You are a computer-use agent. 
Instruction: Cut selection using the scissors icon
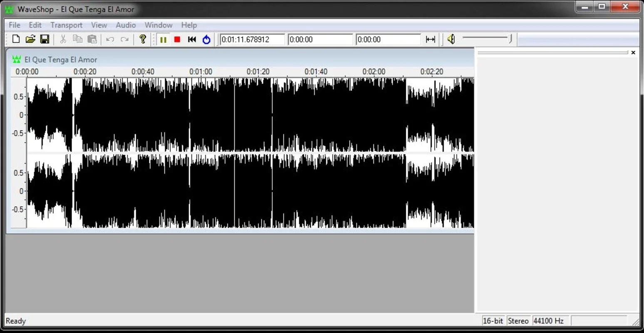[63, 39]
